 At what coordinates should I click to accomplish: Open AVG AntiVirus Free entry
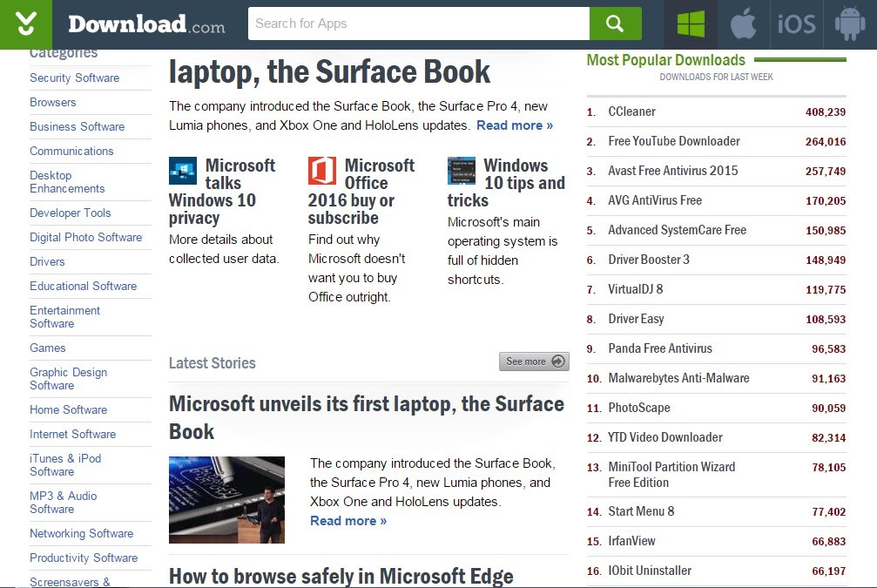tap(655, 200)
